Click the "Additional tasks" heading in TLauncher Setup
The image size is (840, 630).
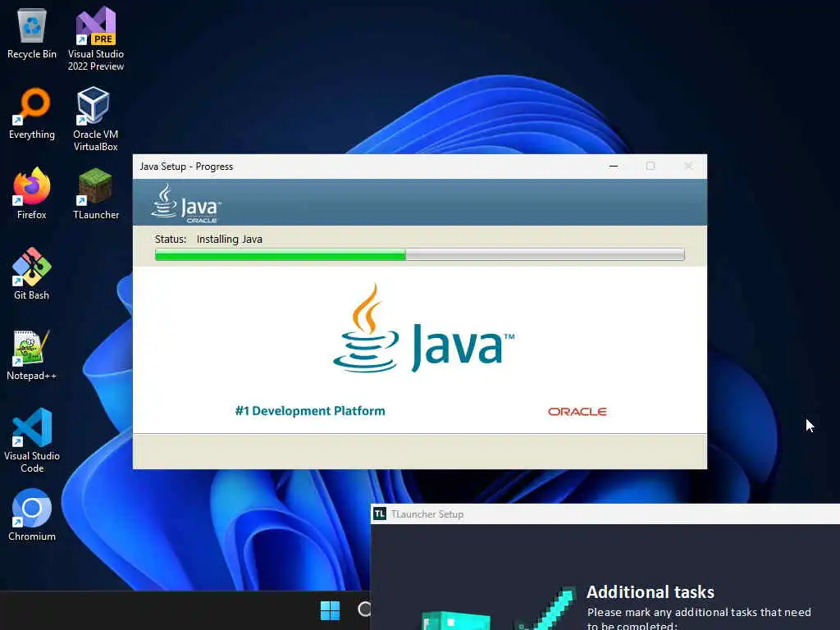[651, 592]
